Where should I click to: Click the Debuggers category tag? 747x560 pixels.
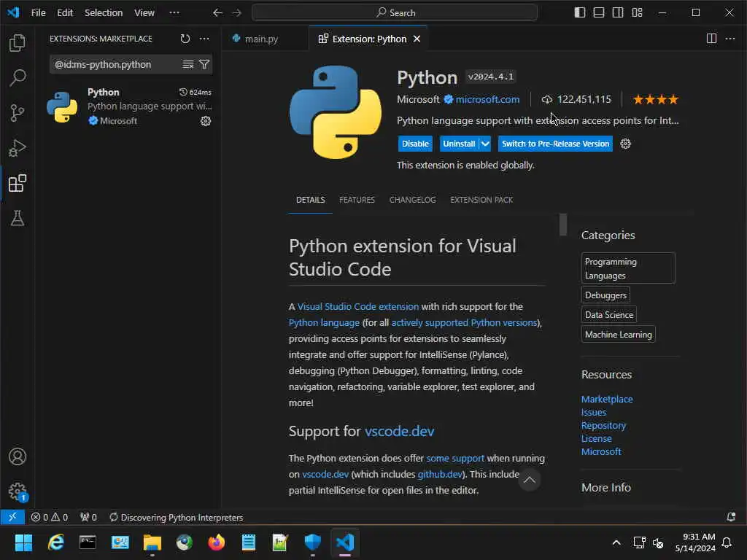605,295
